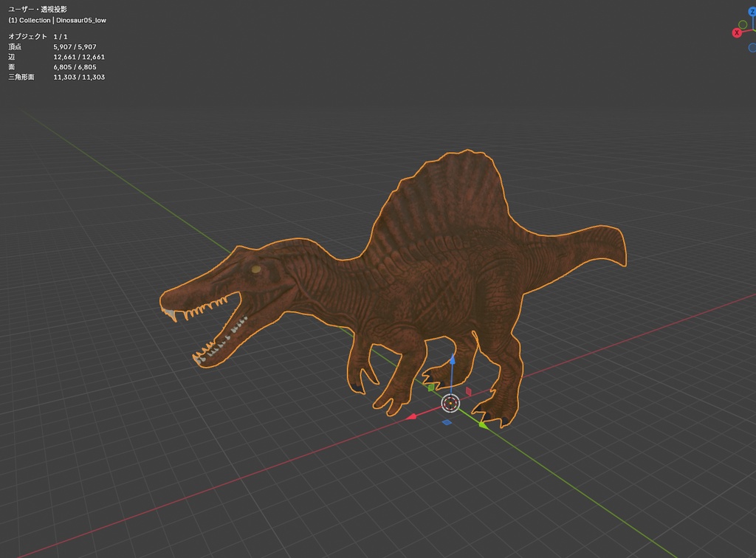Click the red plane handle of move gizmo
The height and width of the screenshot is (558, 756).
coord(468,391)
